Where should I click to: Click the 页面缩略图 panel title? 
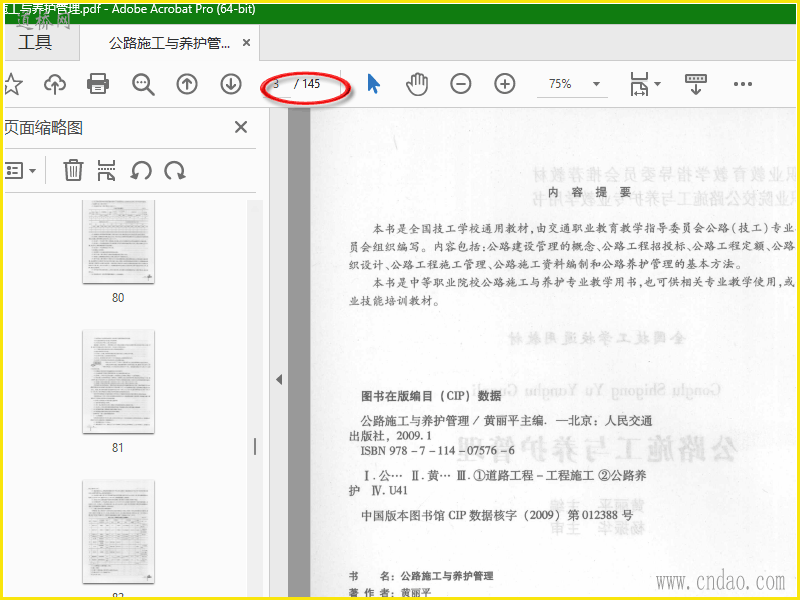pyautogui.click(x=43, y=128)
